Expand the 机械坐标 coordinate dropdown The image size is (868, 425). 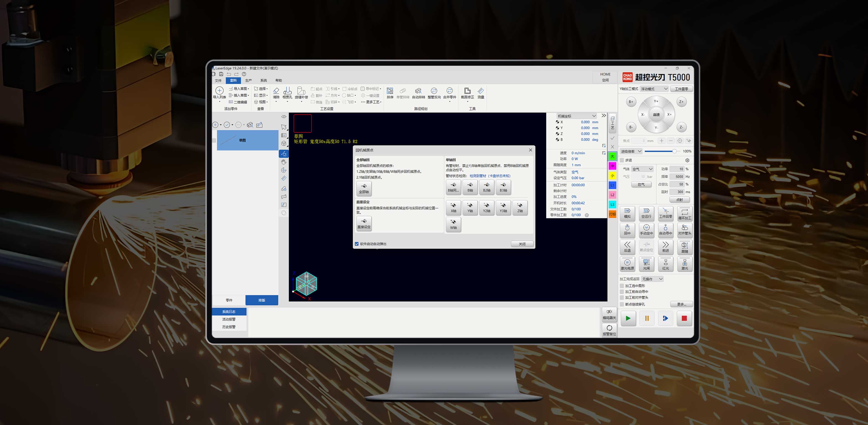576,116
